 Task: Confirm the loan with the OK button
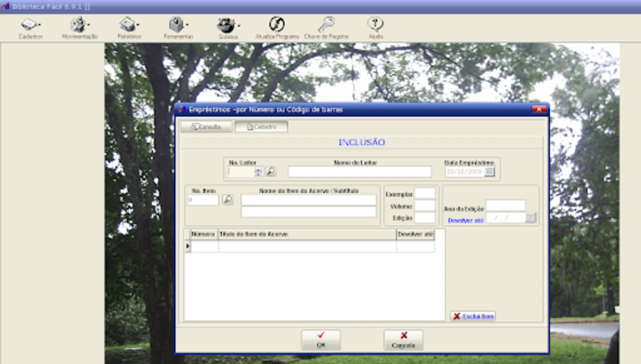point(320,340)
